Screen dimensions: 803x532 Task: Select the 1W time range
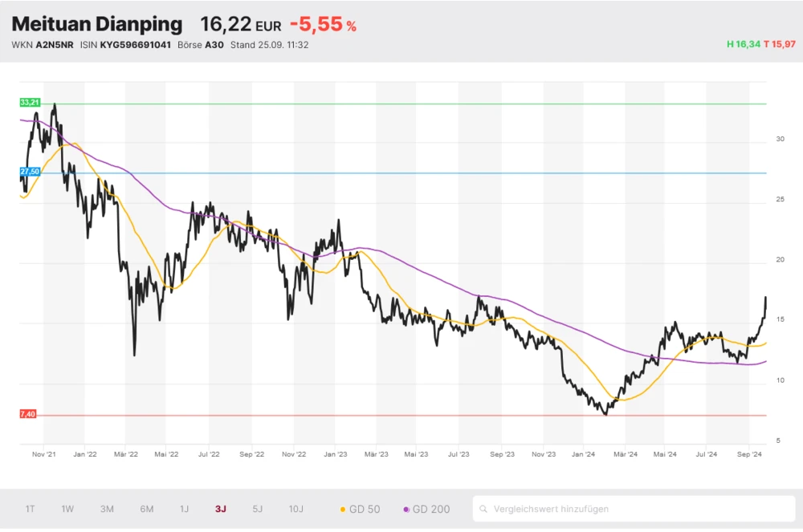pyautogui.click(x=68, y=509)
